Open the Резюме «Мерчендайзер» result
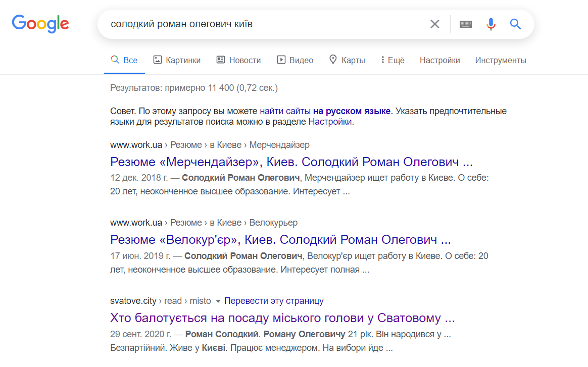 tap(291, 162)
